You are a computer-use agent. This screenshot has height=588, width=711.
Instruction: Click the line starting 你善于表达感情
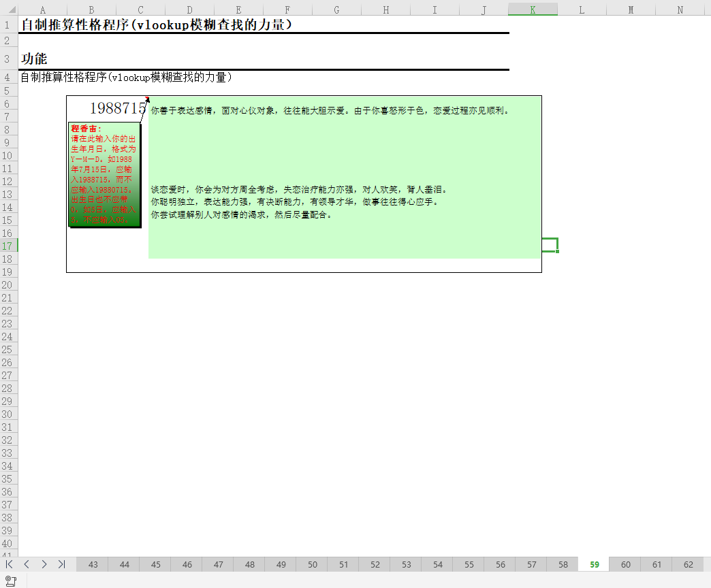tap(330, 110)
